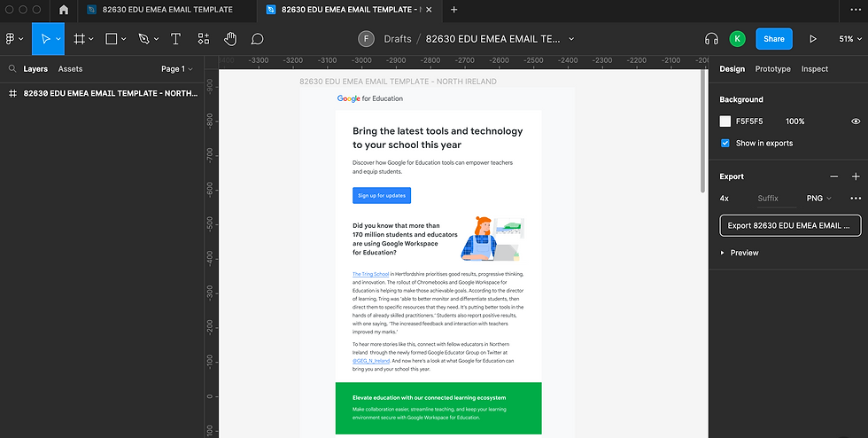Switch to the Design tab
Screen dimensions: 868x438
tap(732, 69)
